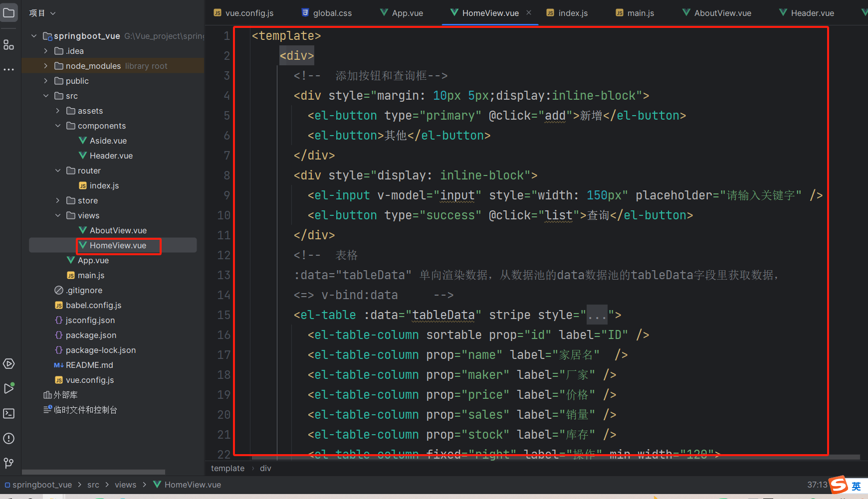868x499 pixels.
Task: Switch input language via the 英 indicator
Action: point(856,486)
